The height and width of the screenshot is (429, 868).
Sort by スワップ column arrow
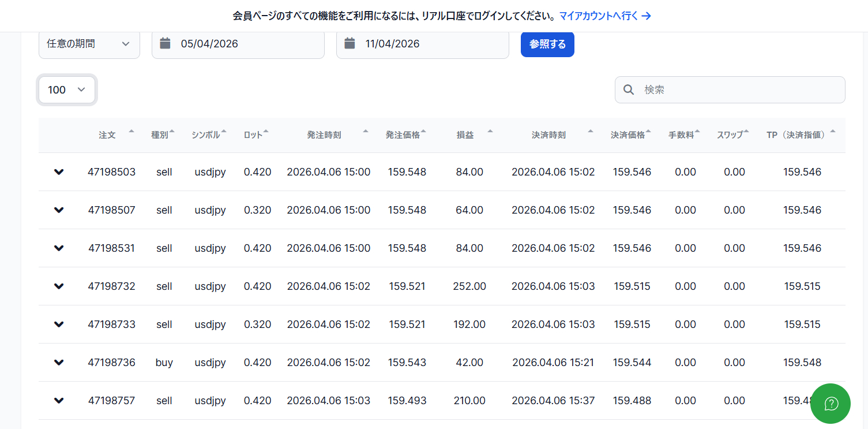746,132
